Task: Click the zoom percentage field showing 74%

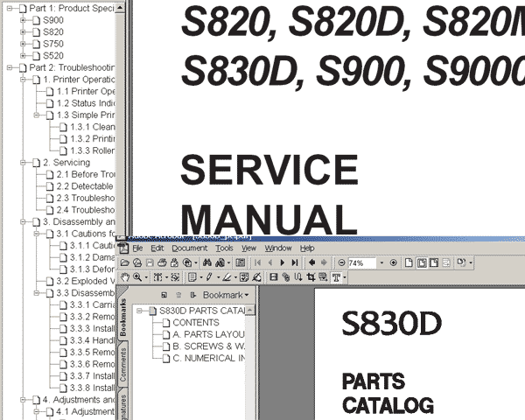Action: (x=362, y=262)
